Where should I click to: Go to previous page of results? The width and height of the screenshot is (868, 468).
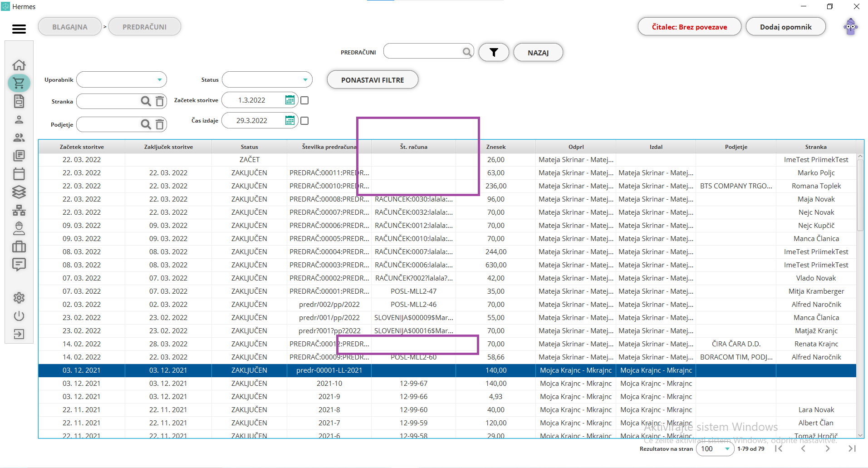pyautogui.click(x=803, y=448)
